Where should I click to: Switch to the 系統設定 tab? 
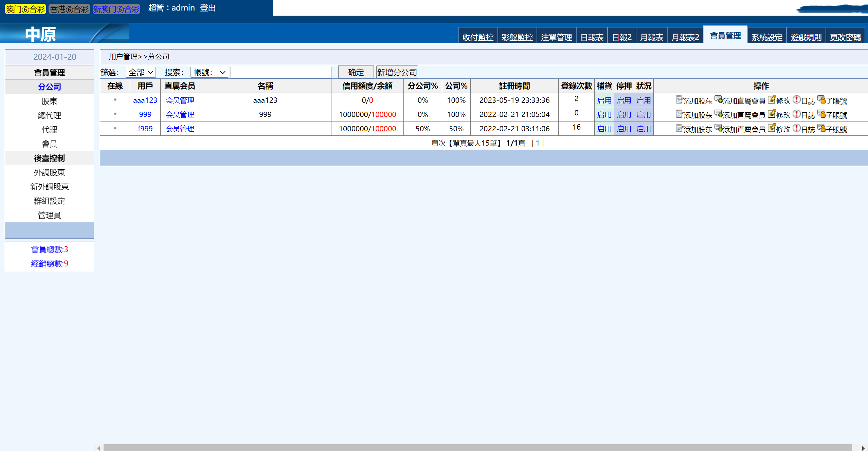point(766,37)
